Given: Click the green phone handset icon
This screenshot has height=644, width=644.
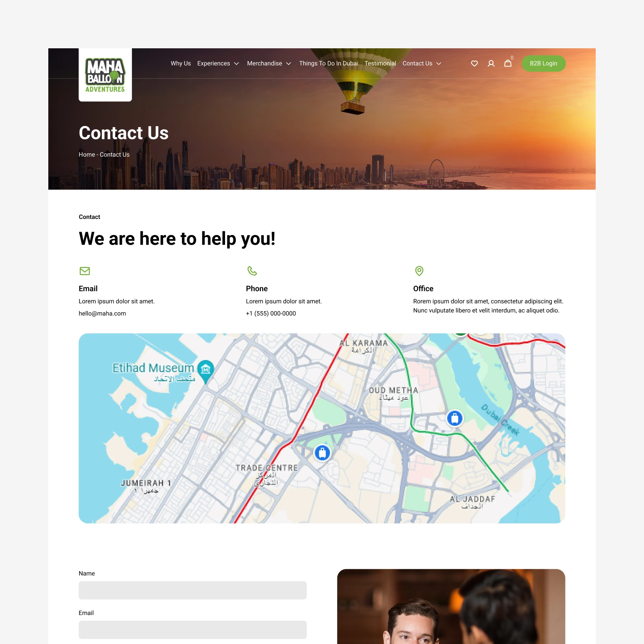Looking at the screenshot, I should coord(252,271).
